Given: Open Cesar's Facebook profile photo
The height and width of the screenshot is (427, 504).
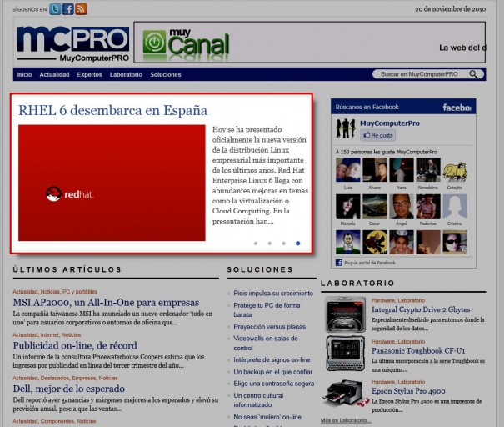Looking at the screenshot, I should point(375,207).
